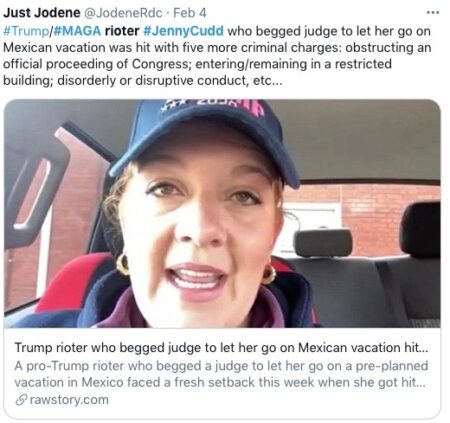Open the @JodeneRdc handle
Image resolution: width=450 pixels, height=423 pixels.
tap(123, 13)
